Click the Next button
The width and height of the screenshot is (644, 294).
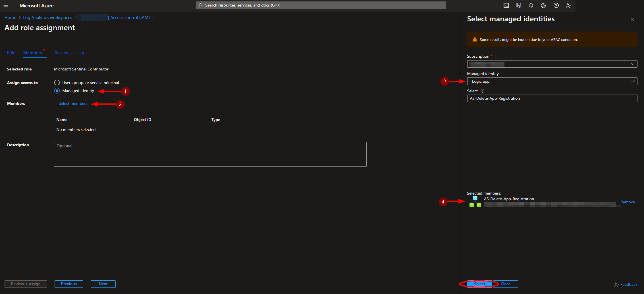click(103, 284)
